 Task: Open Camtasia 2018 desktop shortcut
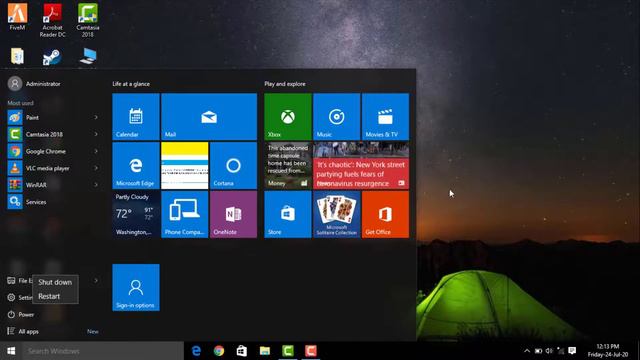[x=88, y=20]
